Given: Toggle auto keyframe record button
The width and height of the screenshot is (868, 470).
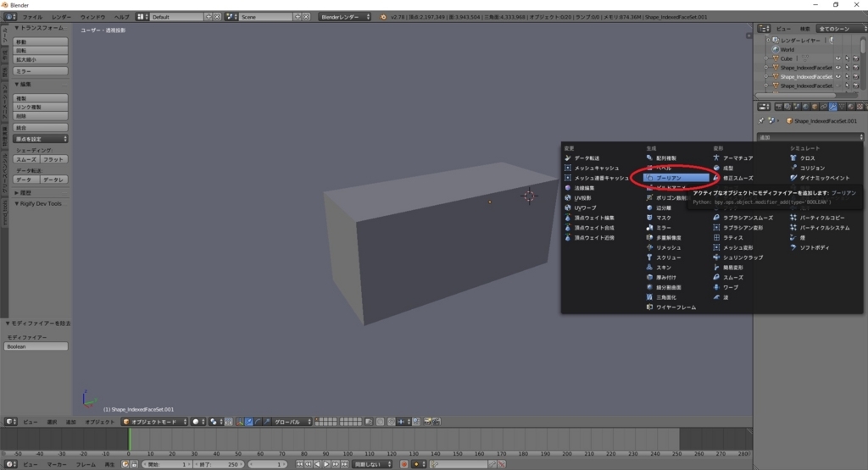Looking at the screenshot, I should pos(404,464).
